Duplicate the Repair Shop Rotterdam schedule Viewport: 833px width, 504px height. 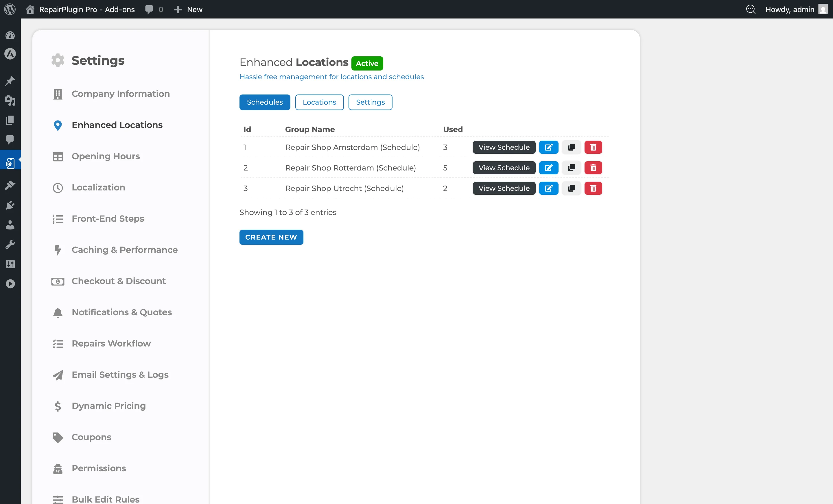point(571,168)
